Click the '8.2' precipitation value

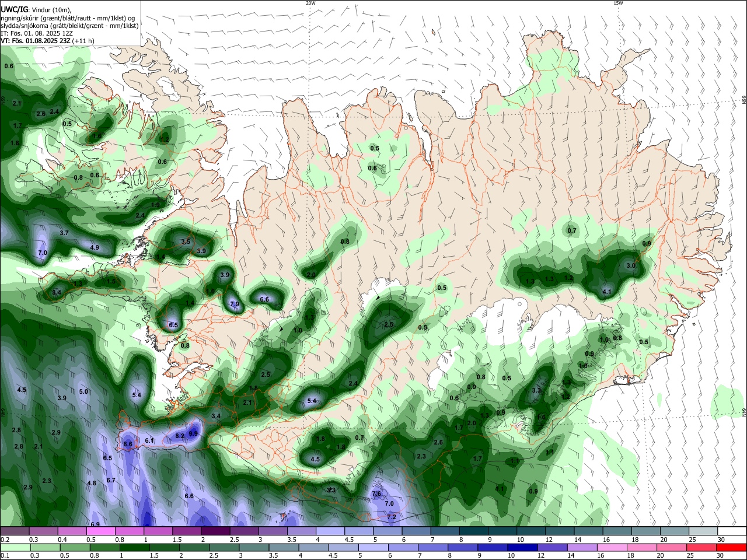[x=180, y=436]
